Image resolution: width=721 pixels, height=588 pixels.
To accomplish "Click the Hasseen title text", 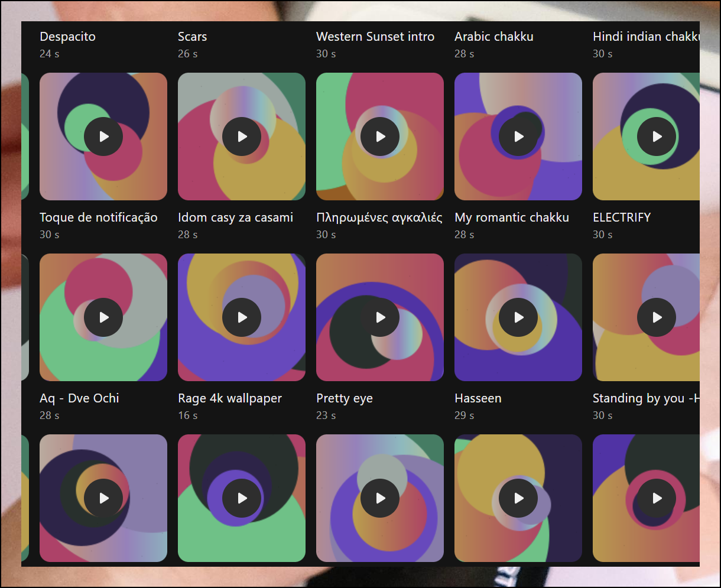I will 478,398.
